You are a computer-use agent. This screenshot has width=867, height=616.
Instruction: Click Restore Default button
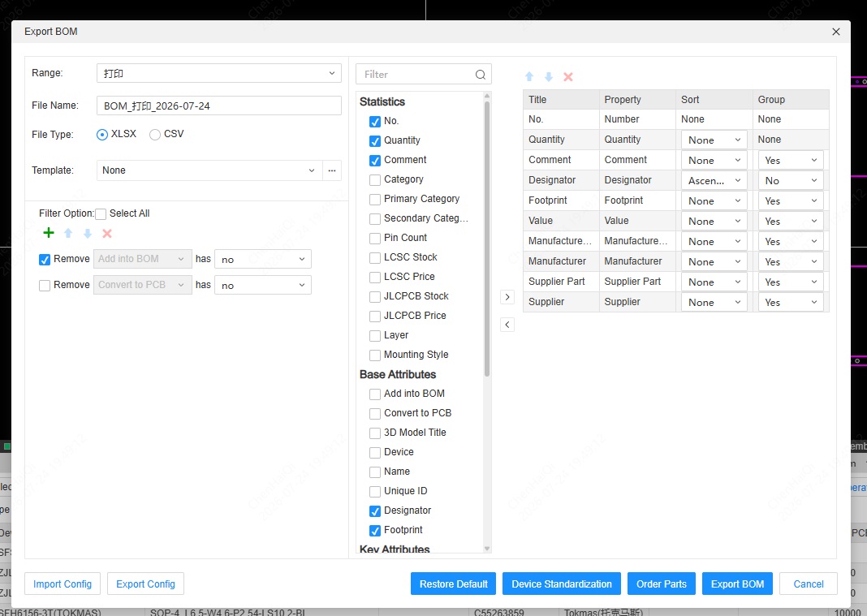[454, 584]
